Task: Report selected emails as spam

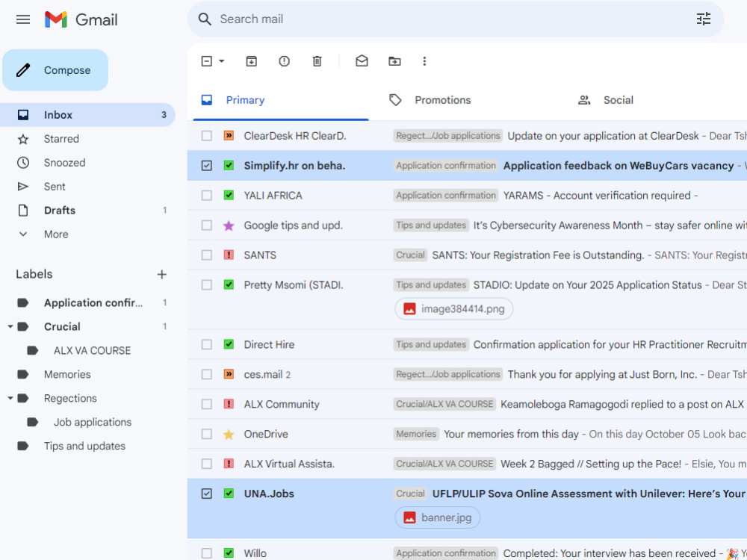Action: tap(284, 61)
